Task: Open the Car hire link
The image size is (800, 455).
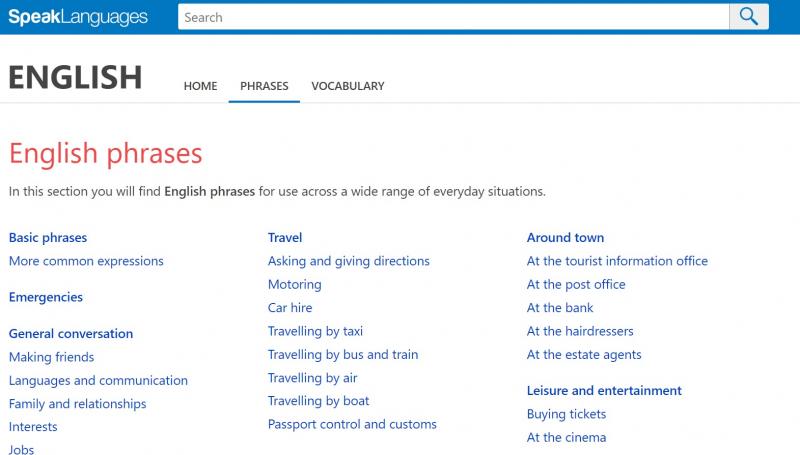Action: click(290, 308)
